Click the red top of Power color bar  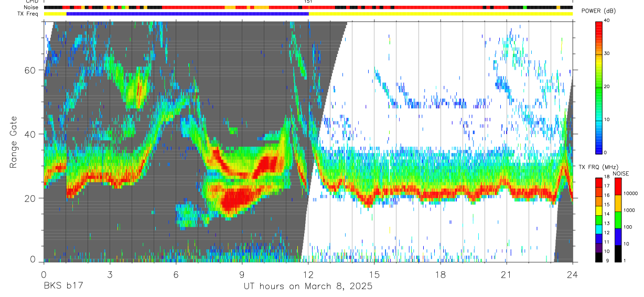click(599, 29)
